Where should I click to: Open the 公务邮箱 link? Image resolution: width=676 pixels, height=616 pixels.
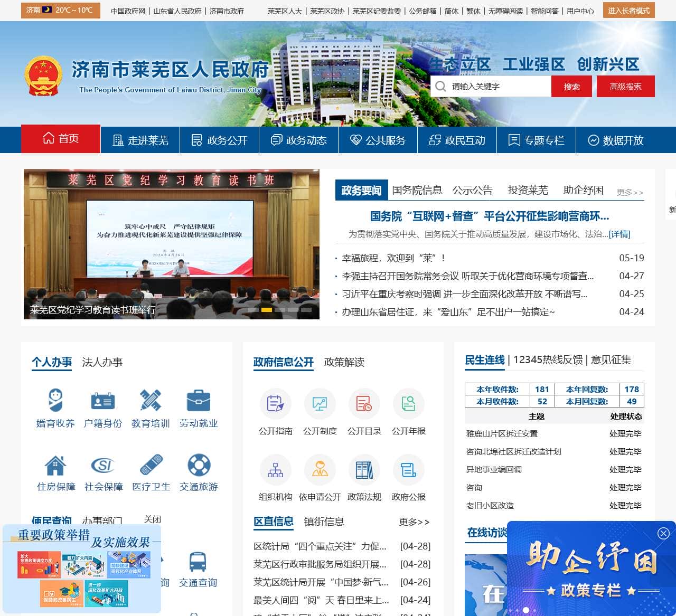click(423, 11)
